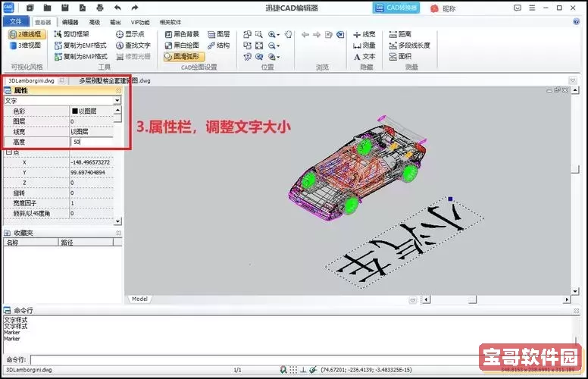588x379 pixels.
Task: Close the 收藏夹 favorites panel
Action: tap(118, 233)
